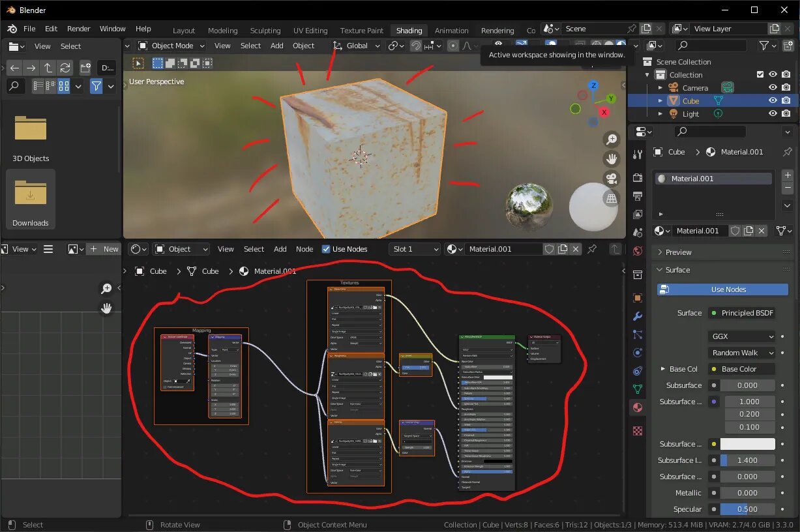This screenshot has width=800, height=532.
Task: Toggle fake user shield for Material.001
Action: (x=735, y=231)
